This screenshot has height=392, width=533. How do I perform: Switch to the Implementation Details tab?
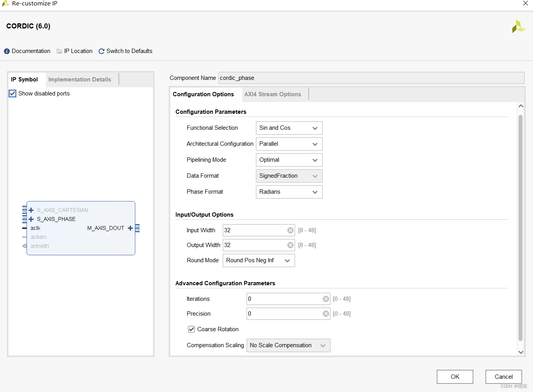[79, 79]
